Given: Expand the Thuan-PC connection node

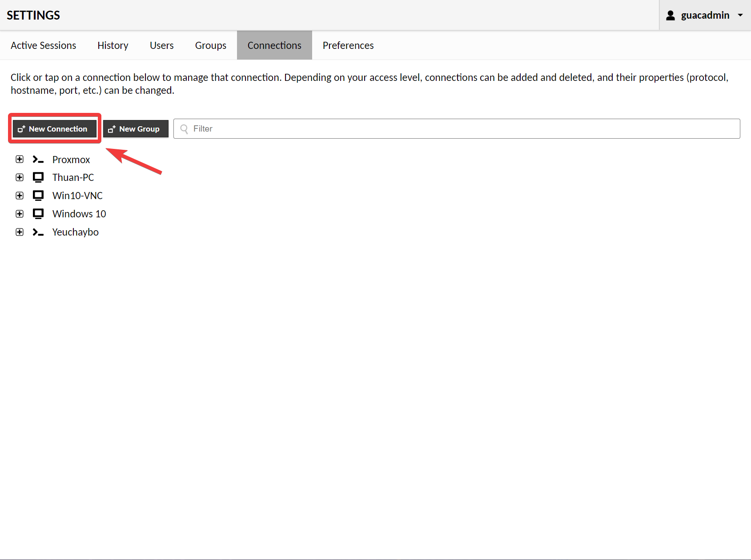Looking at the screenshot, I should click(x=20, y=177).
